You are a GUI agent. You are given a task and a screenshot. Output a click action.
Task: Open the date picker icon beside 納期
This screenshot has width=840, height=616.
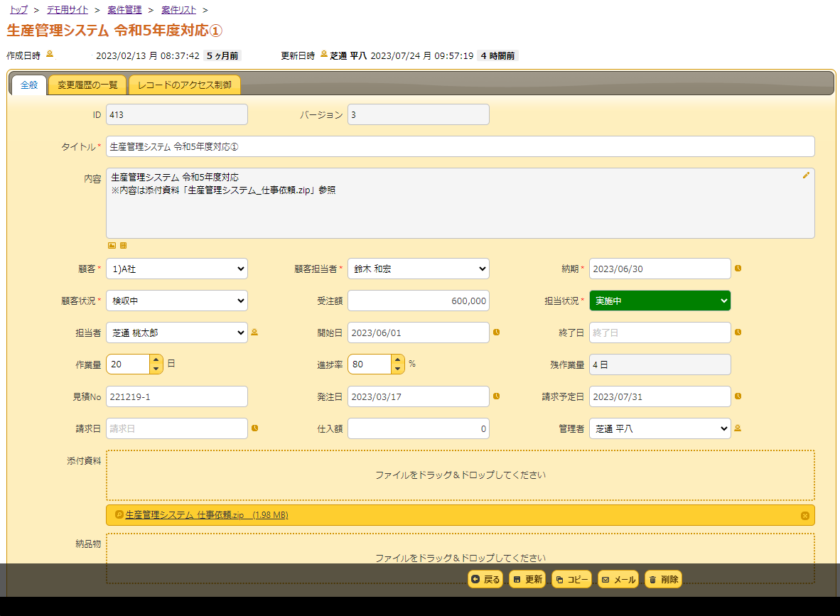(738, 269)
